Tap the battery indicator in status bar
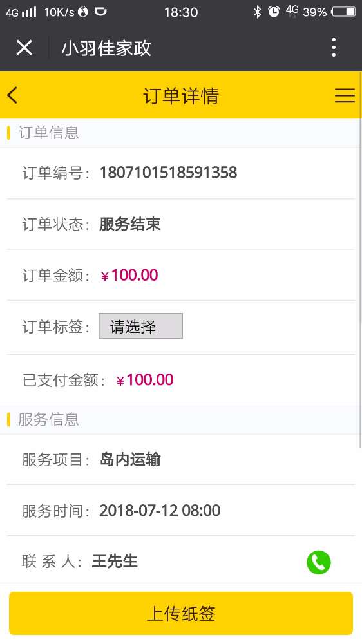The width and height of the screenshot is (362, 644). pyautogui.click(x=343, y=12)
